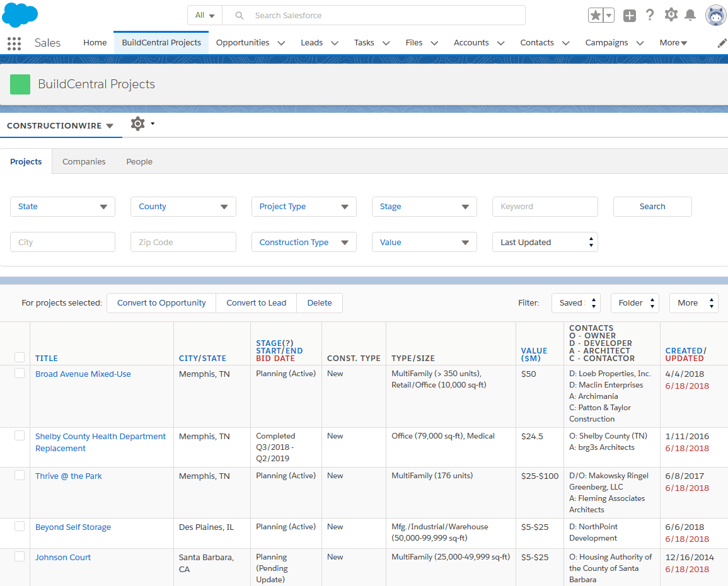Sort by the CITY/STATE column header
Viewport: 728px width, 586px height.
(202, 358)
